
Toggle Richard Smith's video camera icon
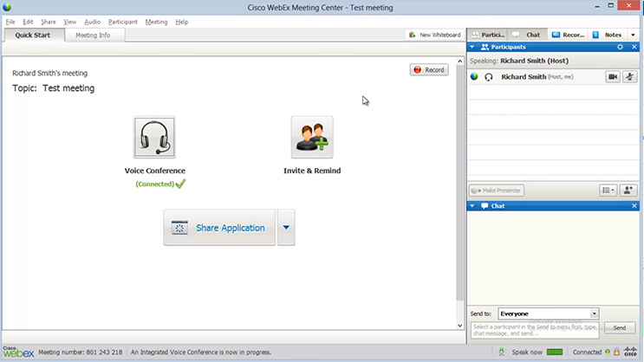[x=613, y=77]
